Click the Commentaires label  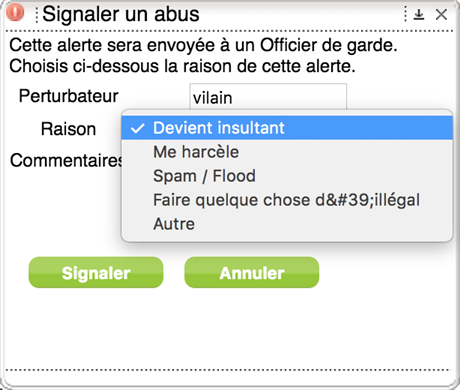[x=66, y=160]
